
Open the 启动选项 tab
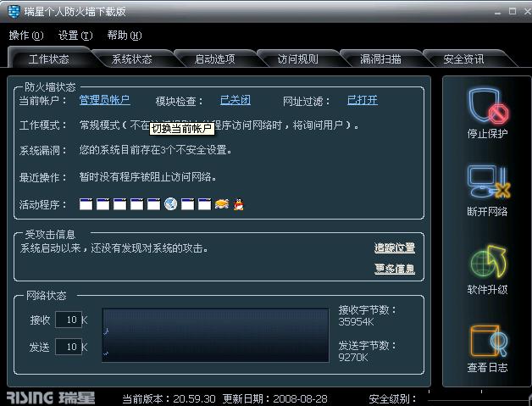[215, 59]
